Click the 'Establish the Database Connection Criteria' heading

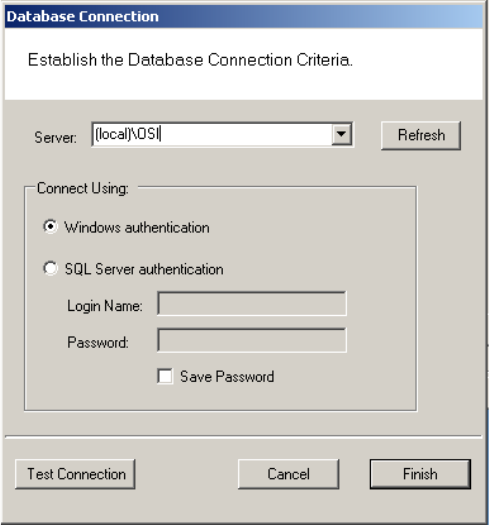pyautogui.click(x=190, y=60)
